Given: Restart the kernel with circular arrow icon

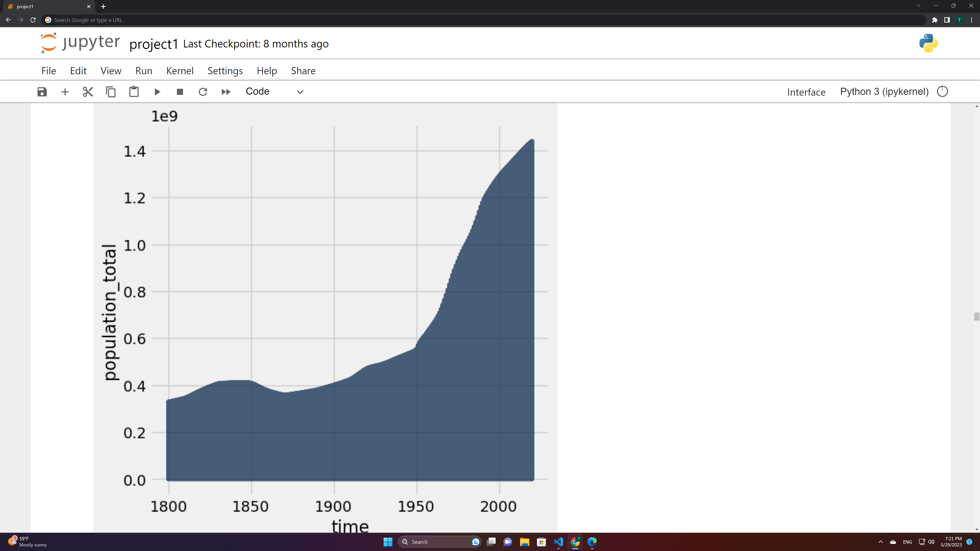Looking at the screenshot, I should pos(203,92).
